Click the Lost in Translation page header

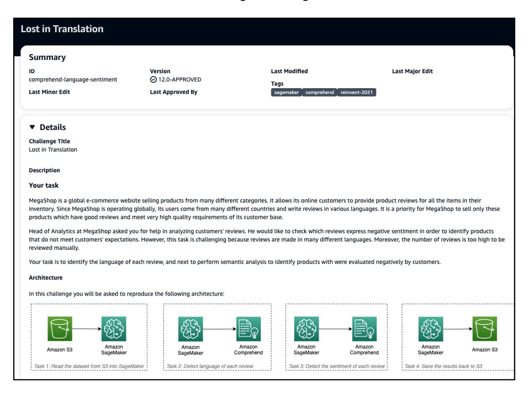pos(62,30)
